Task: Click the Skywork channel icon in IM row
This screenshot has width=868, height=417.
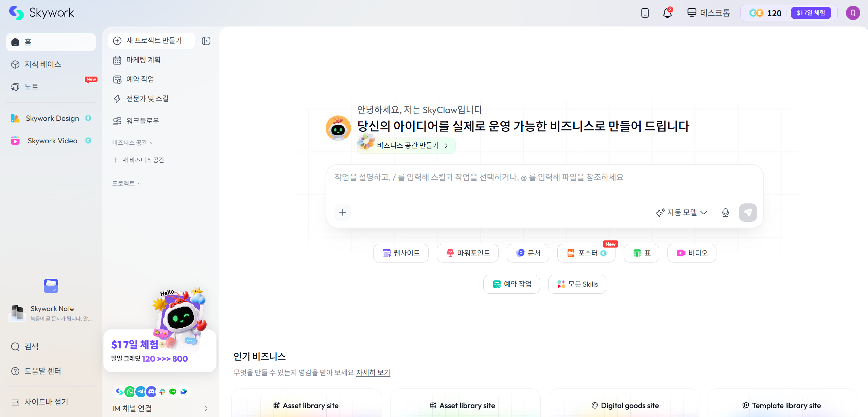Action: click(x=119, y=392)
